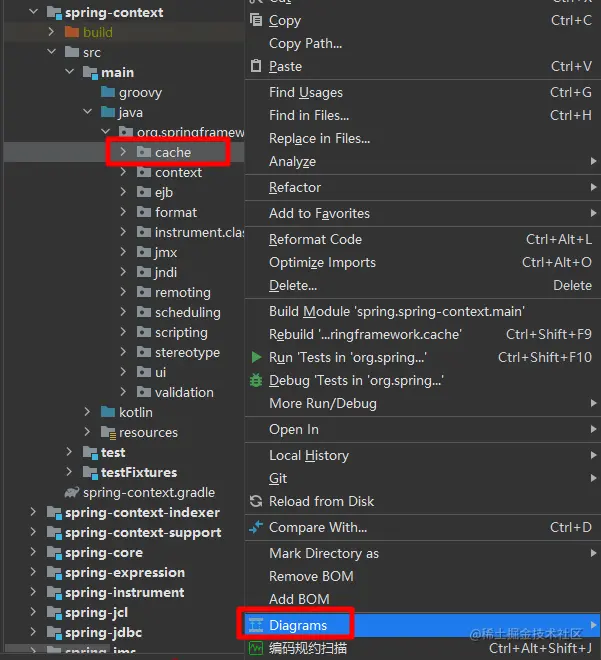
Task: Click the test module folder icon
Action: click(x=90, y=452)
